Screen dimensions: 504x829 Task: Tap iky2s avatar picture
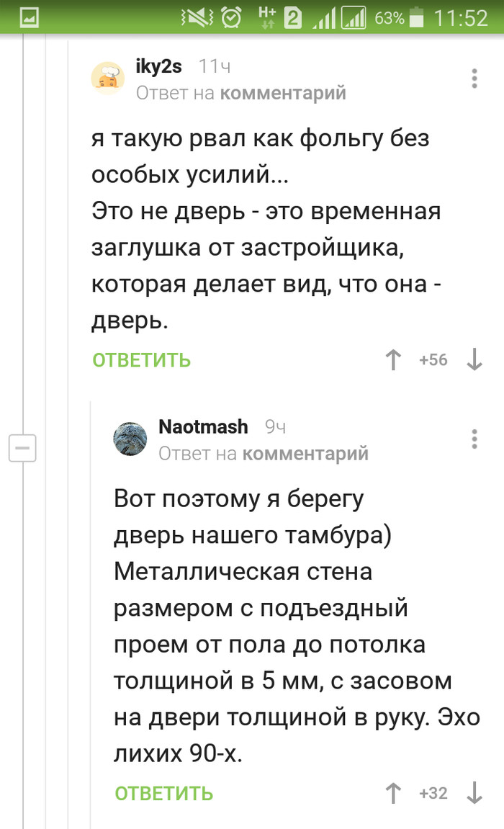pyautogui.click(x=108, y=79)
